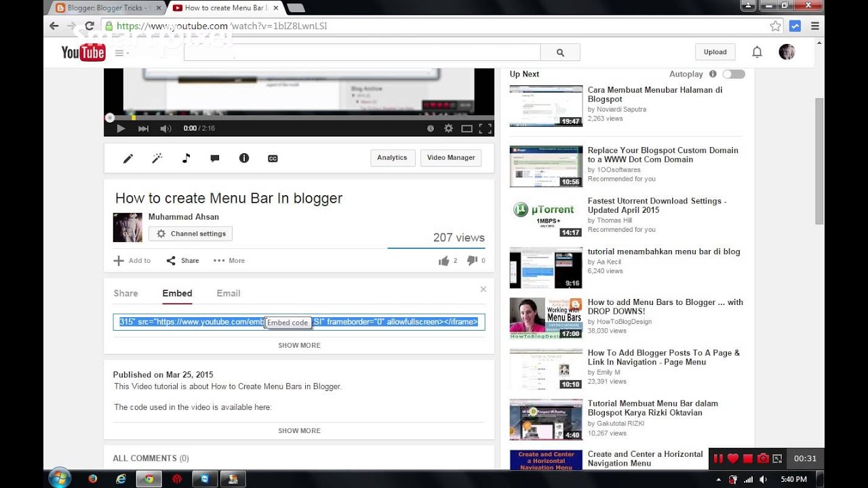Click the YouTube logo
Image resolution: width=868 pixels, height=488 pixels.
[x=83, y=52]
